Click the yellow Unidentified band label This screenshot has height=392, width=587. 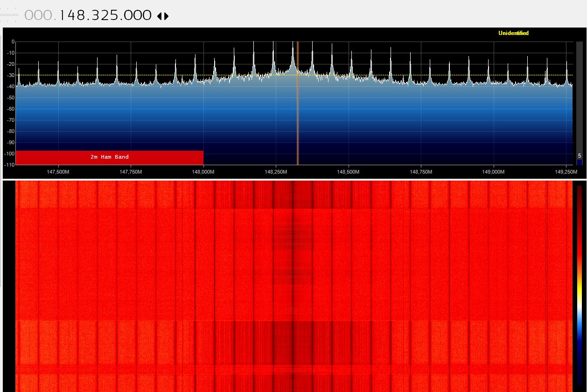click(x=513, y=33)
